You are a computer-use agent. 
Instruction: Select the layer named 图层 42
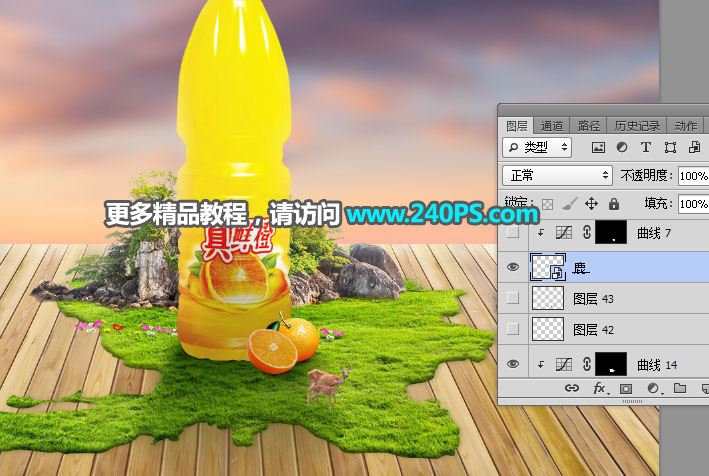tap(593, 330)
